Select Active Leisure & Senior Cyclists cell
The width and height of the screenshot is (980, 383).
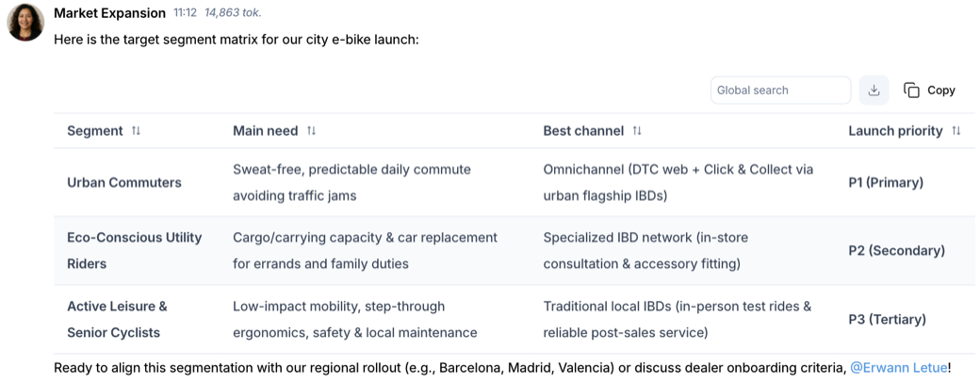tap(118, 319)
